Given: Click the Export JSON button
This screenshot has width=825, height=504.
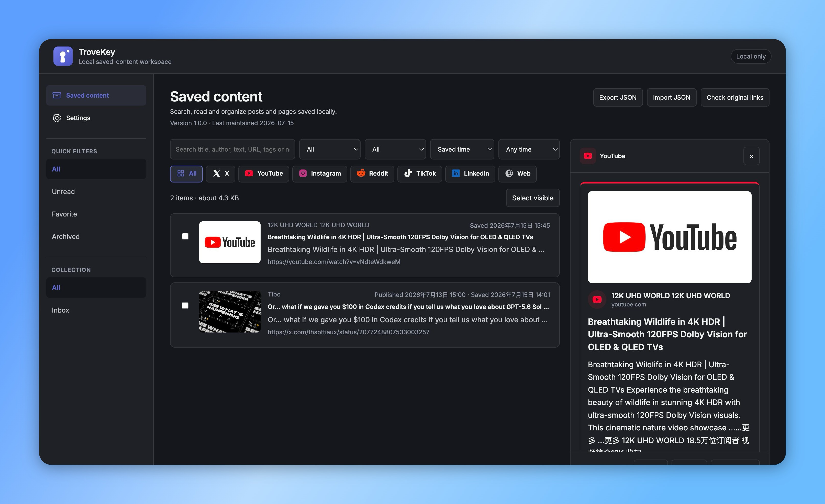Looking at the screenshot, I should pos(618,97).
